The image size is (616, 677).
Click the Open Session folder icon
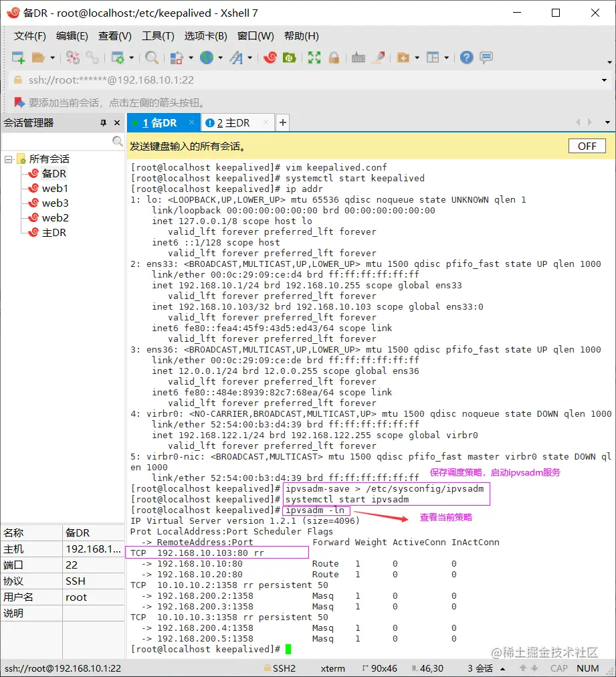(x=38, y=58)
